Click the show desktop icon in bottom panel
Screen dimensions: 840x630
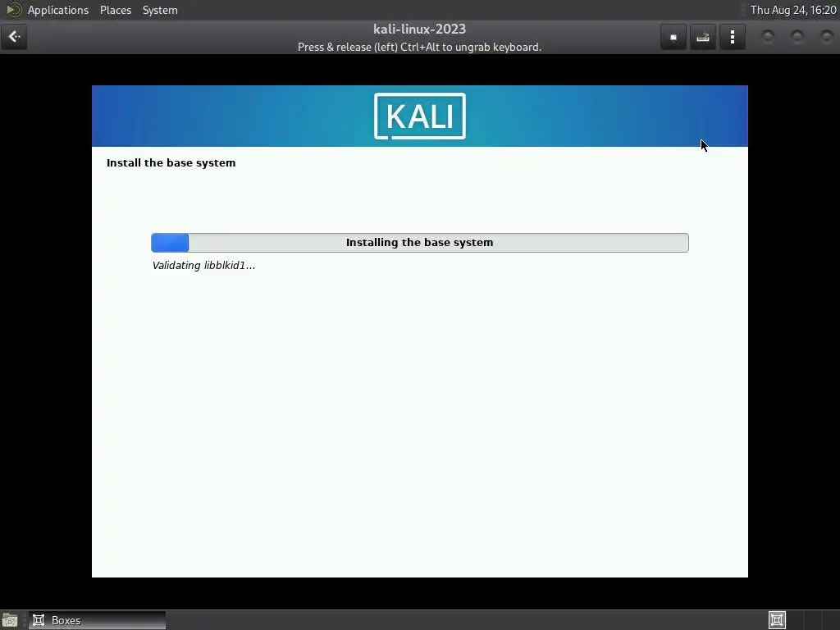pos(10,620)
